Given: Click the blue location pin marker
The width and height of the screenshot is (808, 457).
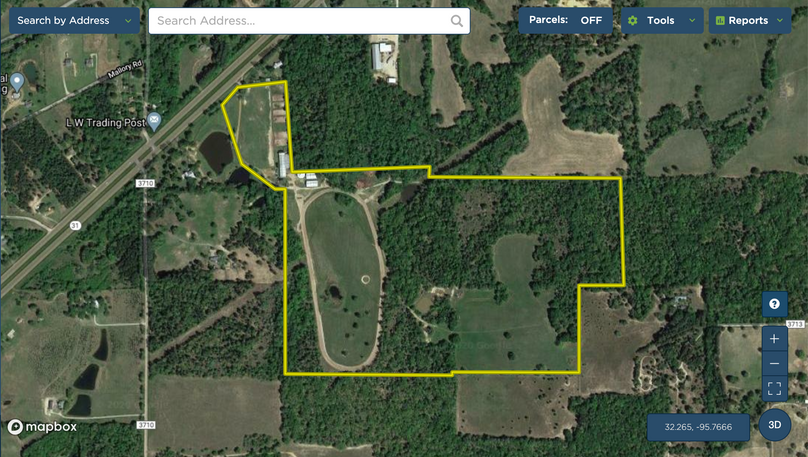Looking at the screenshot, I should click(17, 82).
